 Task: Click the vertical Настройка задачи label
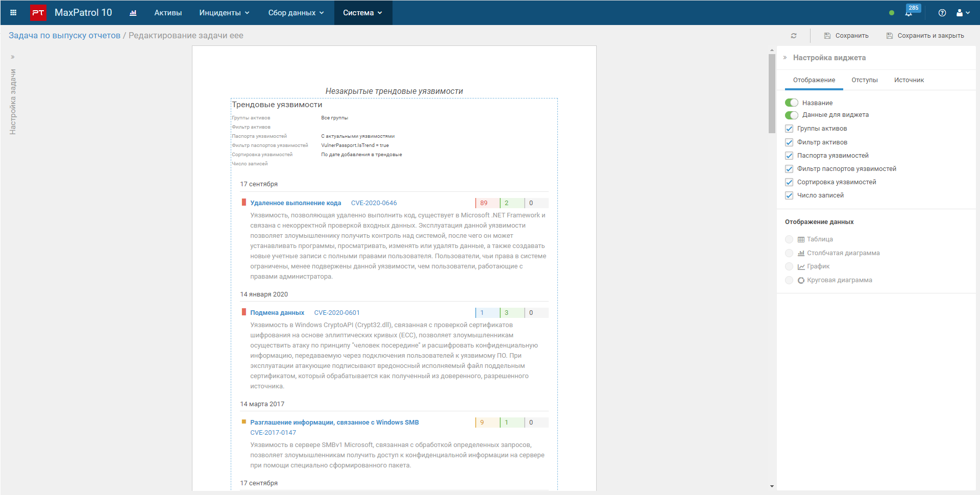(x=13, y=102)
